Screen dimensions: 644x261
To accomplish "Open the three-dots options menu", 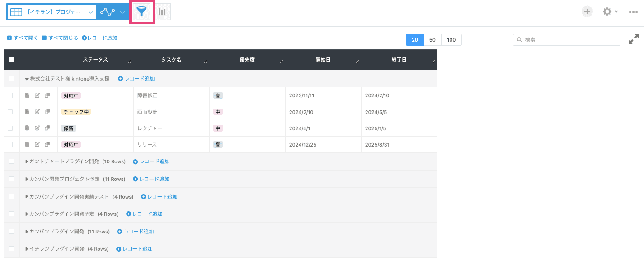I will (x=633, y=12).
